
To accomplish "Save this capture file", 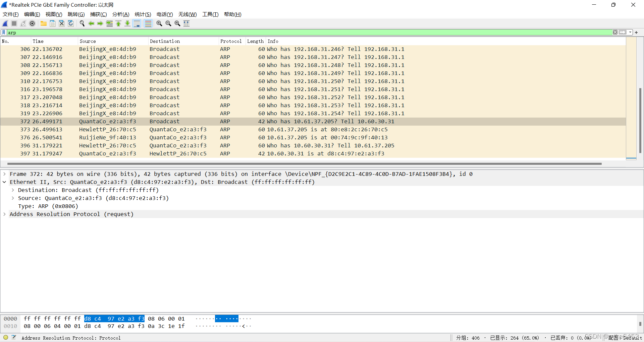I will tap(53, 23).
